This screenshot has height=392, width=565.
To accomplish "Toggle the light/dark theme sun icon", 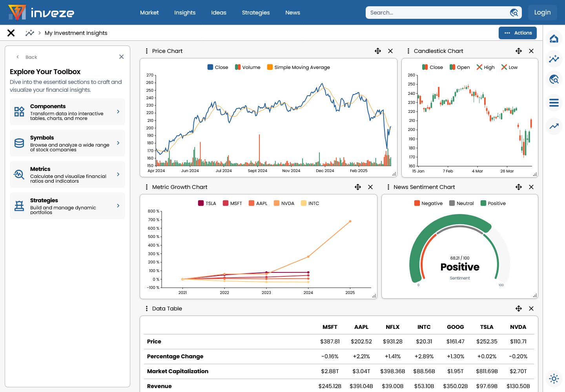I will pos(554,379).
